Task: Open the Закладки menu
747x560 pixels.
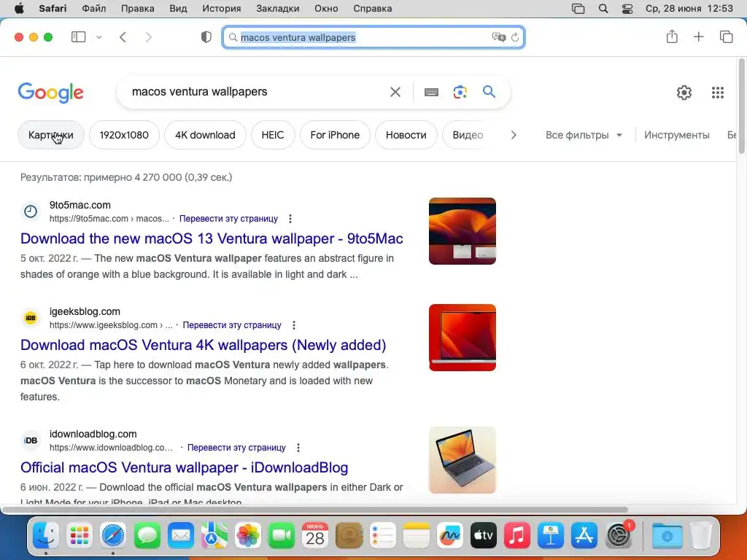Action: 278,9
